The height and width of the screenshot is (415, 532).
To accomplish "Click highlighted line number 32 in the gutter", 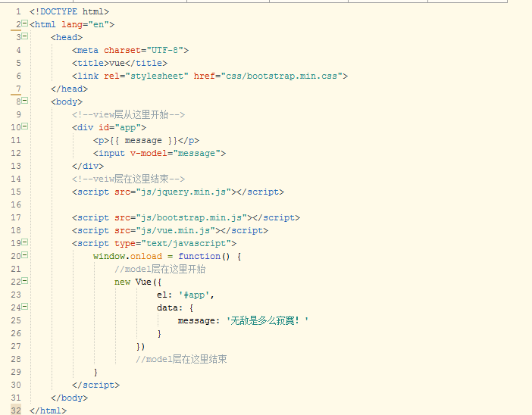I will pyautogui.click(x=16, y=410).
